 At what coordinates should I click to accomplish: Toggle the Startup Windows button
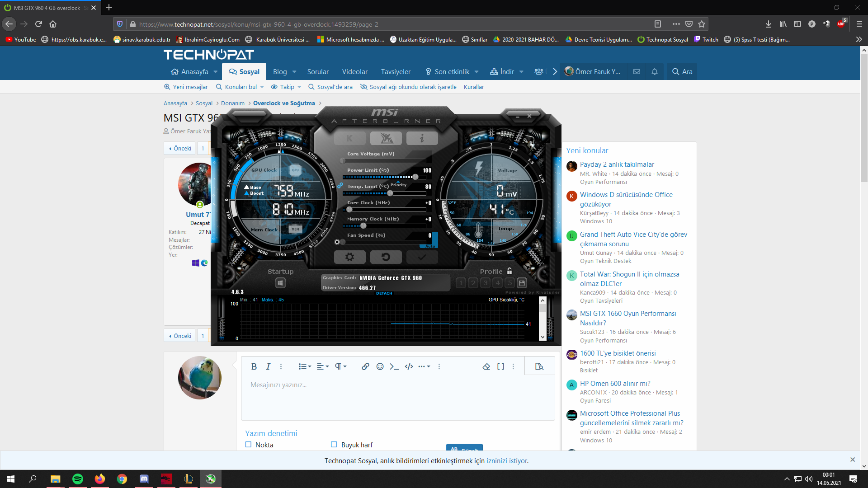(x=280, y=283)
